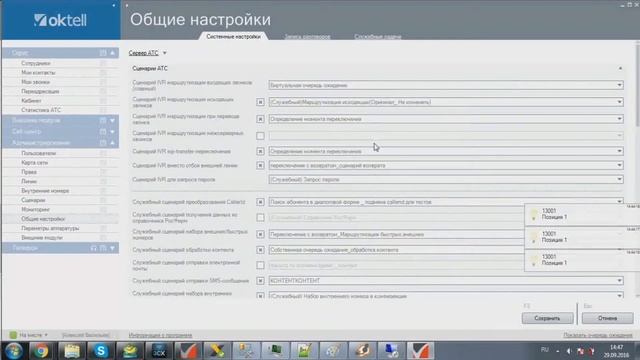Open Сценарии in the sidebar
The width and height of the screenshot is (640, 360).
[x=33, y=200]
